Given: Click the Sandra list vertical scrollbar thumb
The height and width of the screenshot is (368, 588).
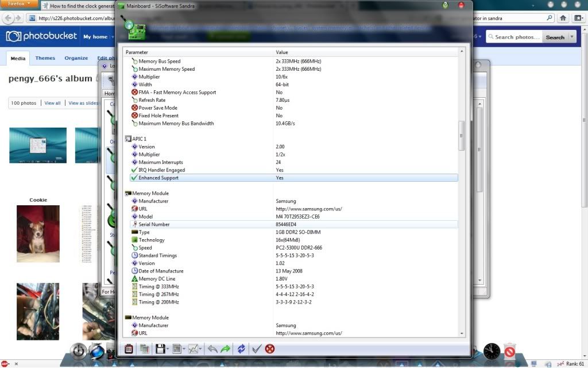Looking at the screenshot, I should coord(461,136).
